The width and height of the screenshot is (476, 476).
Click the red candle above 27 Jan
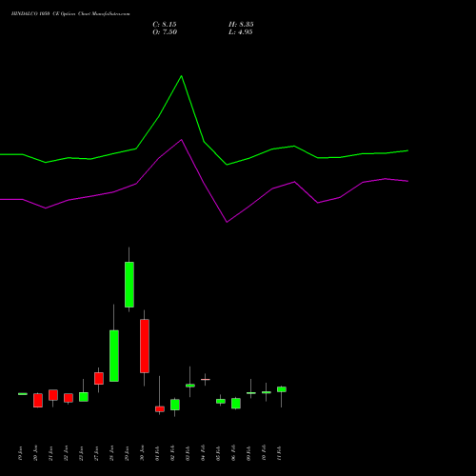coord(99,378)
